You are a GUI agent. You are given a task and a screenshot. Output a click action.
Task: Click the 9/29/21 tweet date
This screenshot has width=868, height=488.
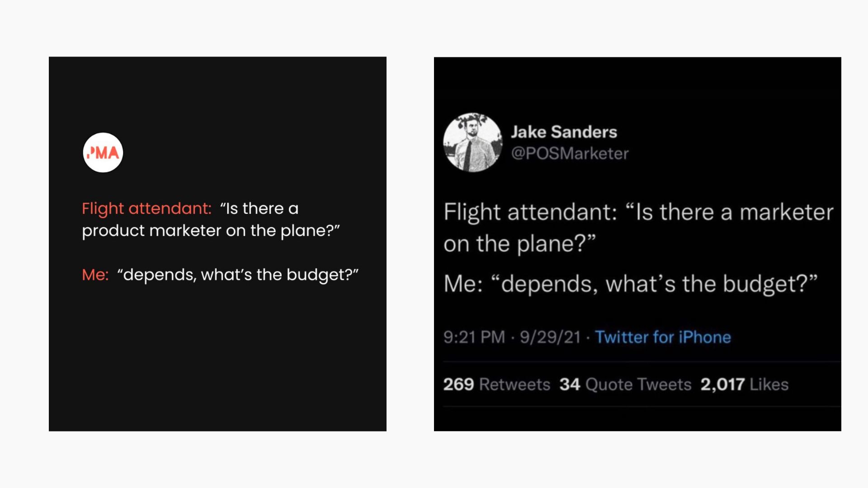(550, 337)
